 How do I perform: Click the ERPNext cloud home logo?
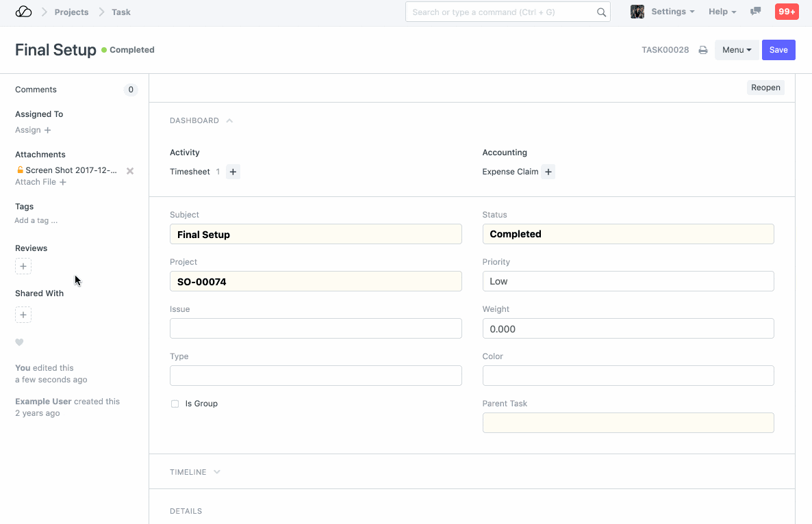point(23,12)
